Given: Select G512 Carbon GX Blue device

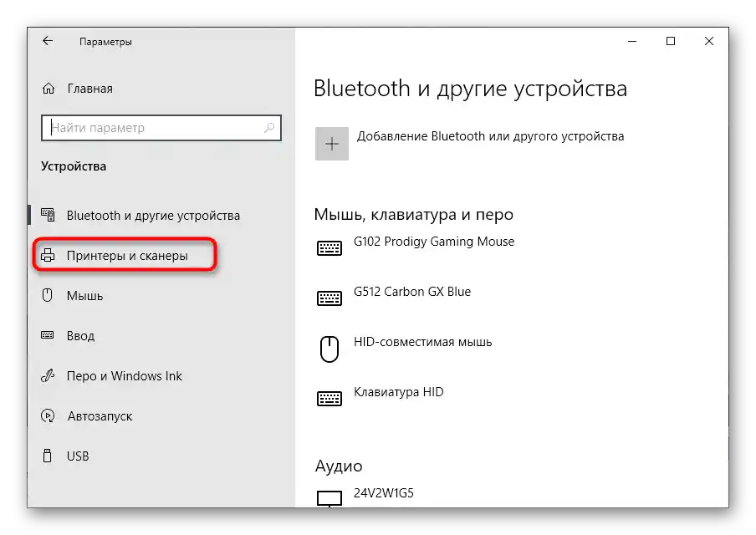Looking at the screenshot, I should coord(412,292).
